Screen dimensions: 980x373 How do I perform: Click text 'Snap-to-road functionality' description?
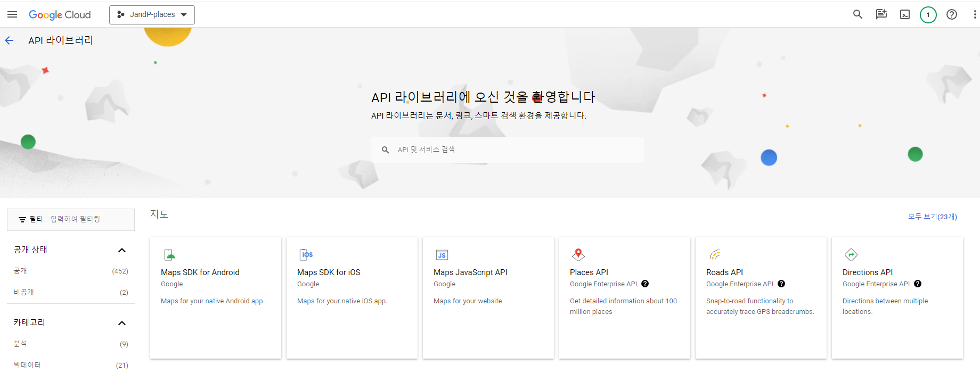[760, 306]
